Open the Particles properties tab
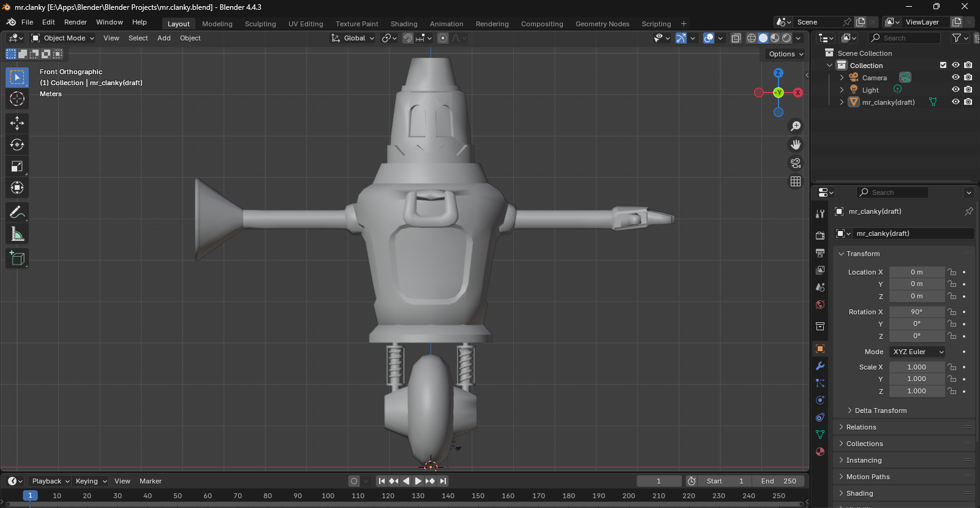Screen dimensions: 980x508 tap(820, 383)
